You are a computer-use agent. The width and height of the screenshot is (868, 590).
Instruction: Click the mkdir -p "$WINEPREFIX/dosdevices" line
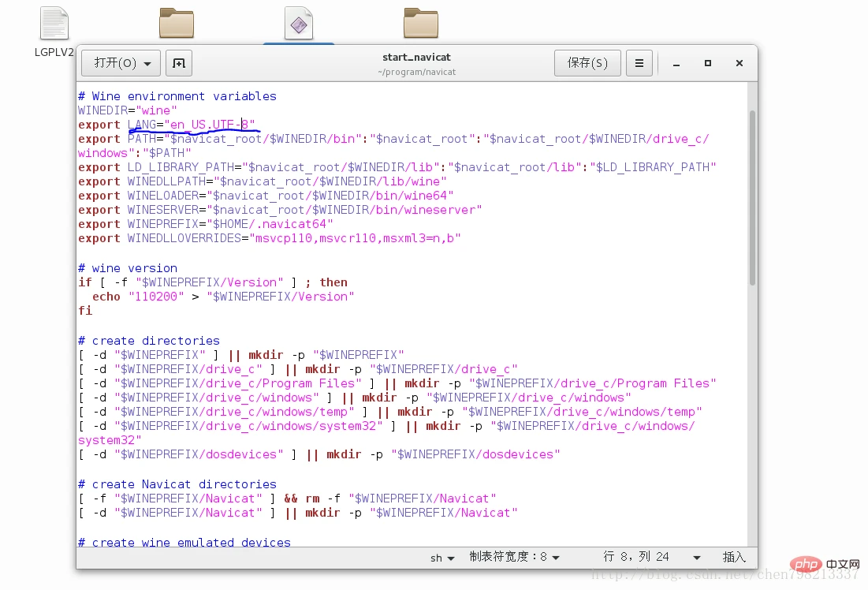(319, 454)
